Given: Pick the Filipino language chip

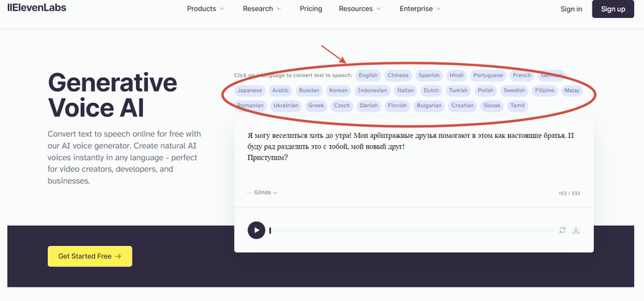Looking at the screenshot, I should click(545, 90).
